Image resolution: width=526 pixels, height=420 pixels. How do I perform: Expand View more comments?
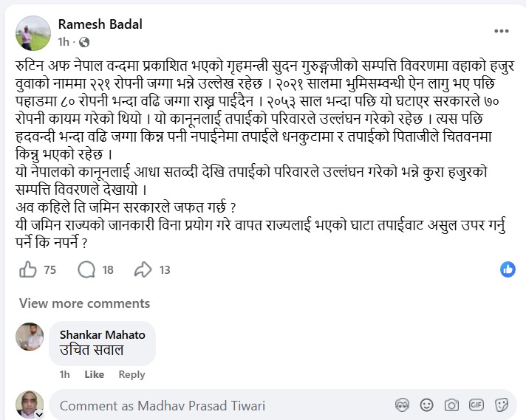coord(84,303)
